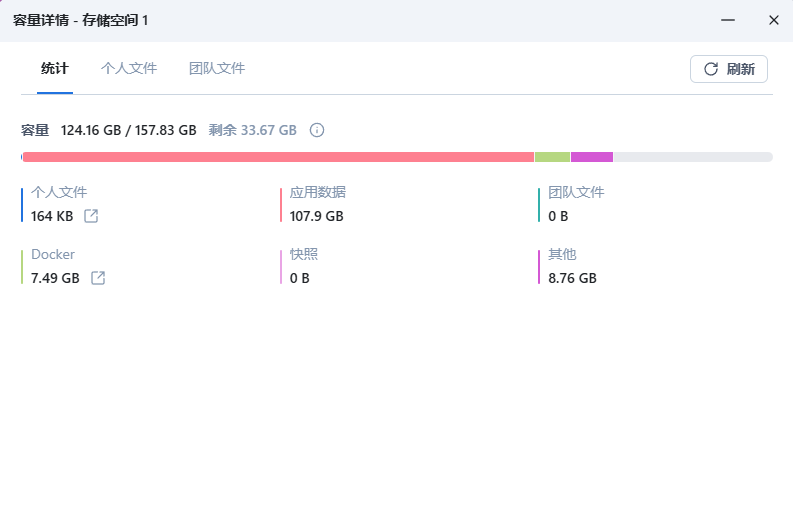The image size is (793, 508).
Task: Close the 容量详情 window
Action: (x=773, y=20)
